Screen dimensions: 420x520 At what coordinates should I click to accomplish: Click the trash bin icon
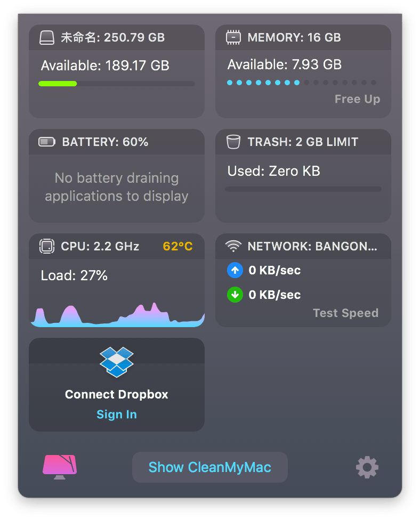(x=233, y=142)
